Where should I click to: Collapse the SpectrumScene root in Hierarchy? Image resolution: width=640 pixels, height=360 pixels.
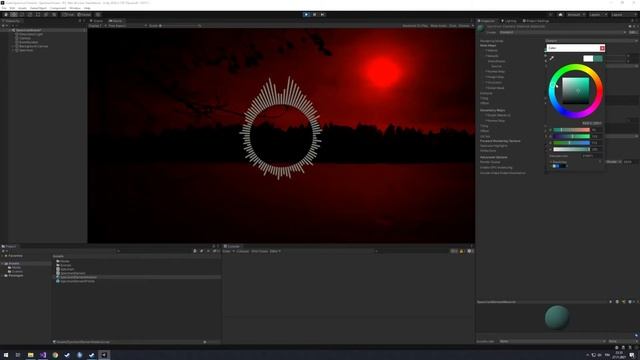pyautogui.click(x=10, y=30)
